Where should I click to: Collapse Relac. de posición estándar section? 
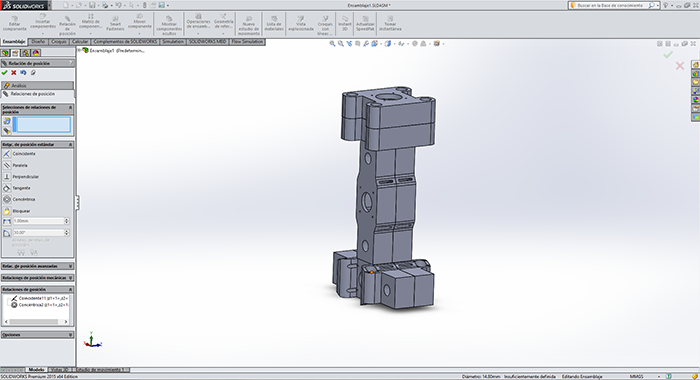[71, 145]
